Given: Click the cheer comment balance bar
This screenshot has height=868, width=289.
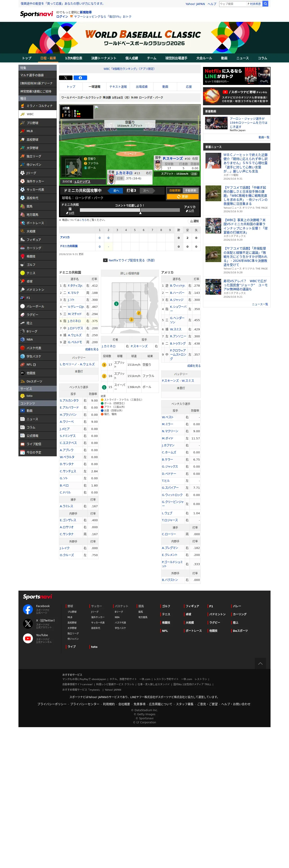Looking at the screenshot, I should (130, 210).
